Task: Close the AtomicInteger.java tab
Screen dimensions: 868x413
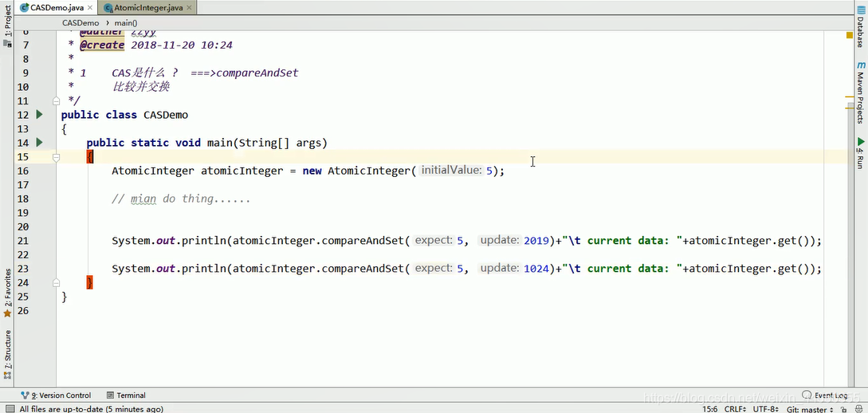Action: (190, 8)
